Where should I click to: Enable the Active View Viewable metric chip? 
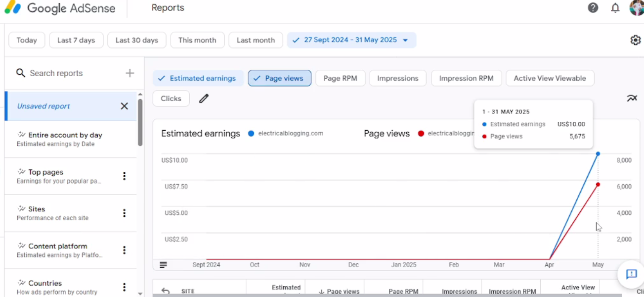pos(550,78)
